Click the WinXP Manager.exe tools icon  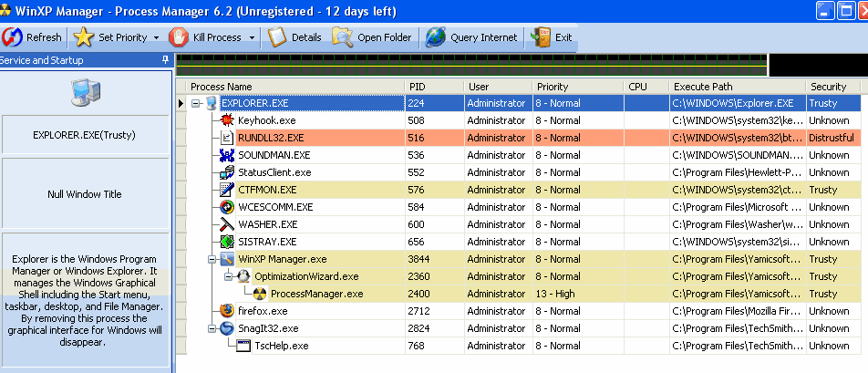(x=227, y=259)
